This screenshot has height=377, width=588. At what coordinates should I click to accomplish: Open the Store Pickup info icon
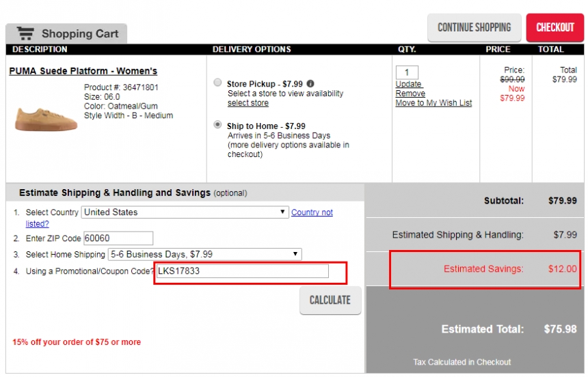pyautogui.click(x=310, y=83)
